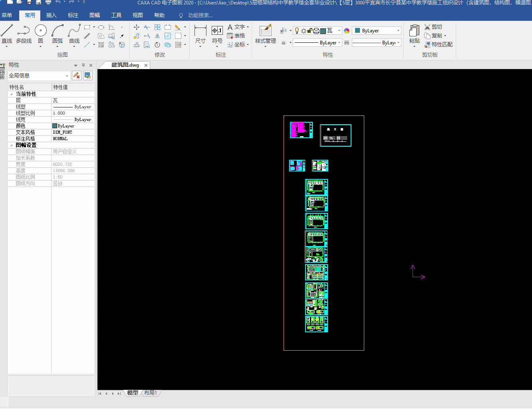Toggle layer lock padlock icon
This screenshot has width=532, height=409.
310,31
